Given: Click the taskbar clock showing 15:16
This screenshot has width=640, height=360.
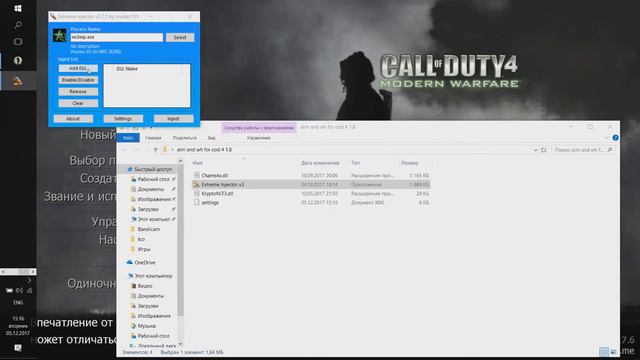Looking at the screenshot, I should point(18,318).
